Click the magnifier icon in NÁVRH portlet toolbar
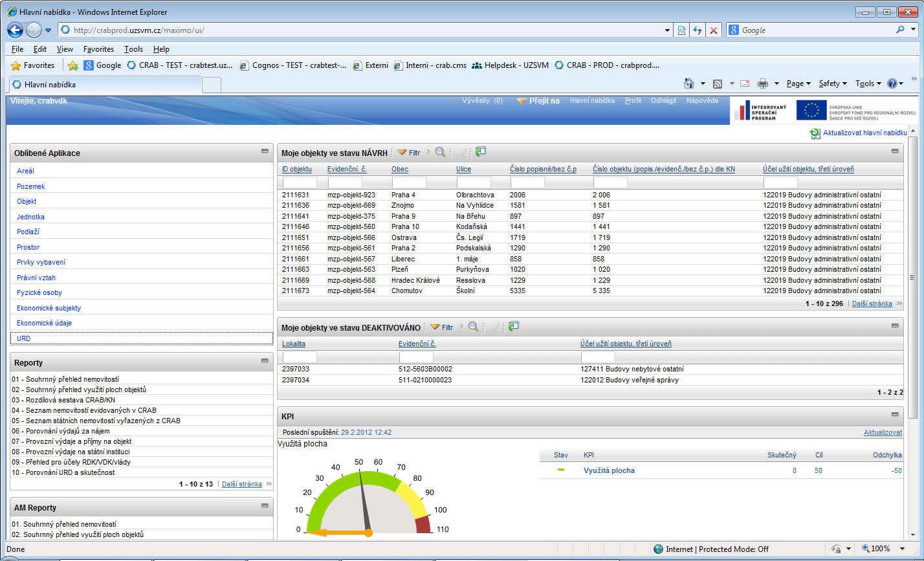 pos(440,152)
